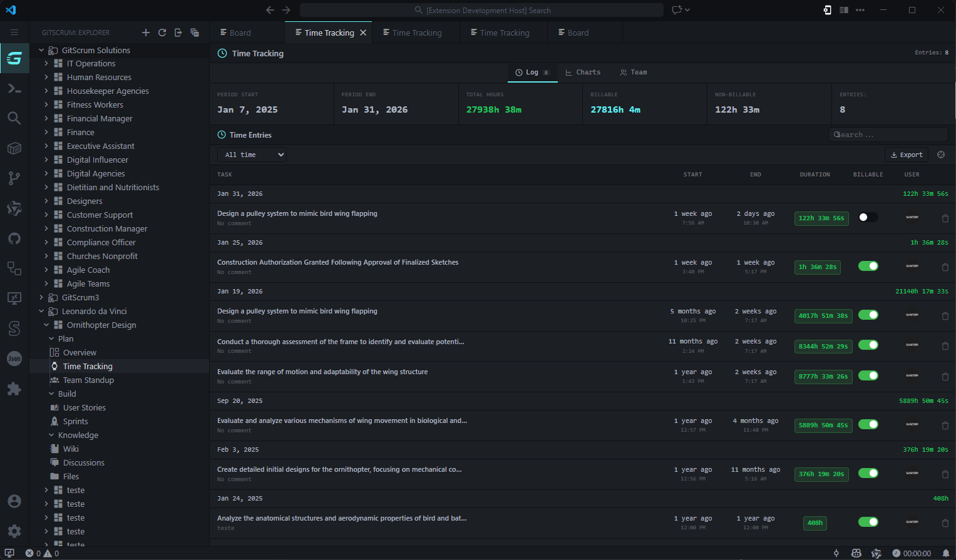Select the Search icon in the activity bar
The height and width of the screenshot is (560, 956).
(14, 118)
